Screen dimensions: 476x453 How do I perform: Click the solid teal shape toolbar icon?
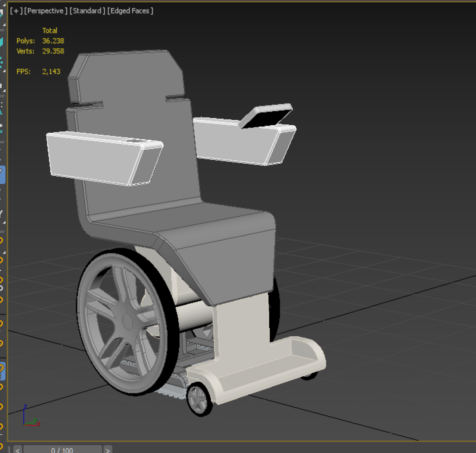pos(1,42)
